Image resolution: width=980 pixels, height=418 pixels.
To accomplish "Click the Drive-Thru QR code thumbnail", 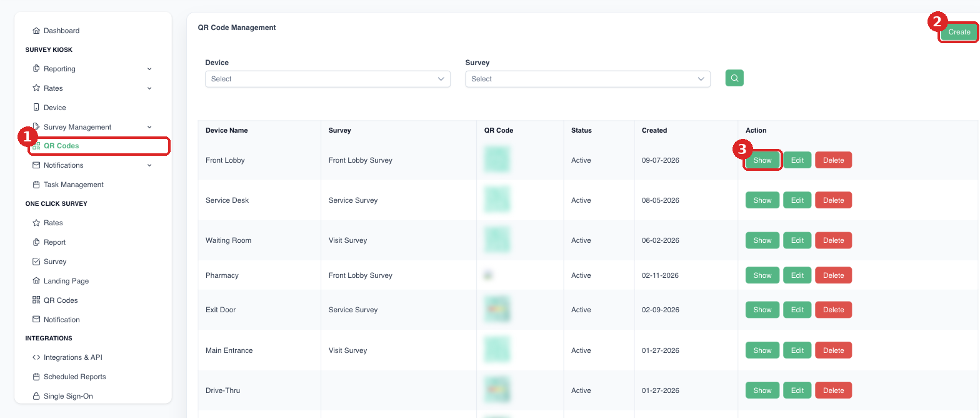I will coord(497,390).
